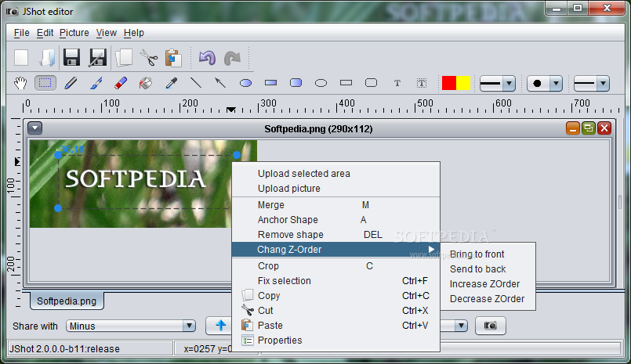The width and height of the screenshot is (631, 364).
Task: Select the Hand pan tool
Action: point(20,83)
